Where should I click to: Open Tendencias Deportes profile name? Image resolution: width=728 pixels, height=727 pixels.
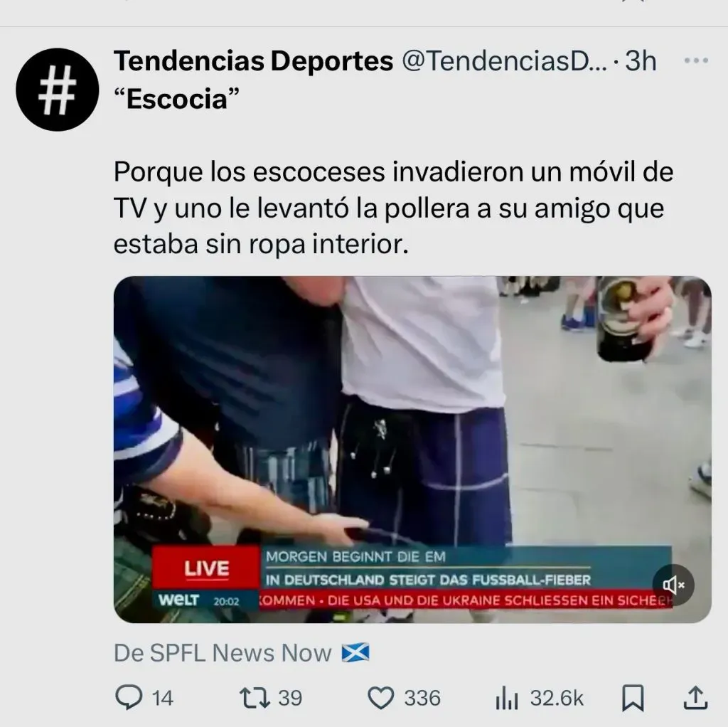click(254, 61)
